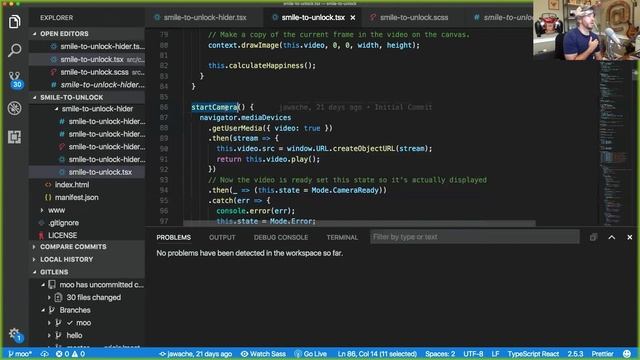Change indentation via Spaces: 2
The image size is (640, 360).
440,354
